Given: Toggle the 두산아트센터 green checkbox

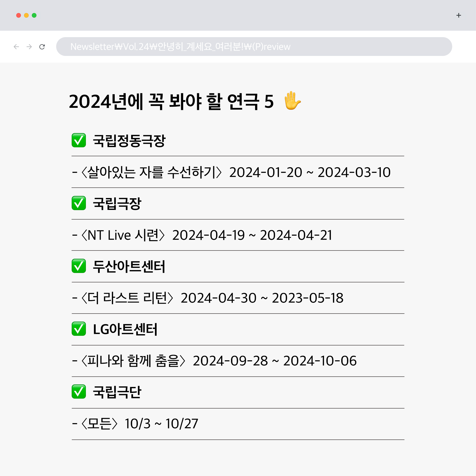Looking at the screenshot, I should coord(79,266).
